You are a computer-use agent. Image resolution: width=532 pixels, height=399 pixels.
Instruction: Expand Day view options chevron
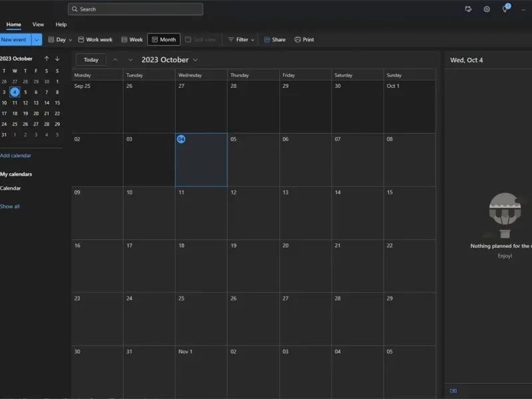coord(70,40)
